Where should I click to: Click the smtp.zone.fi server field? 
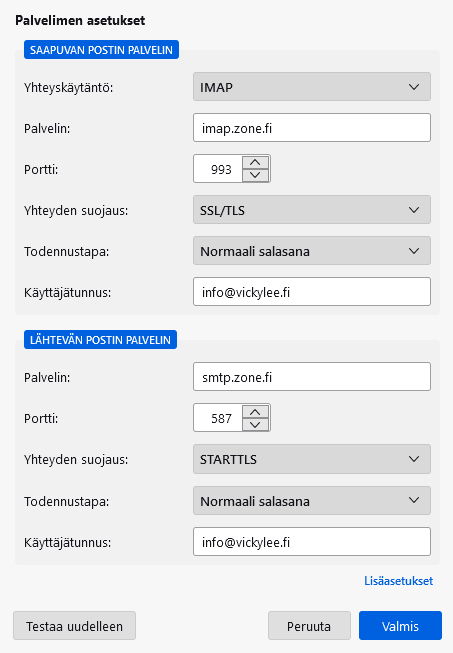(312, 377)
